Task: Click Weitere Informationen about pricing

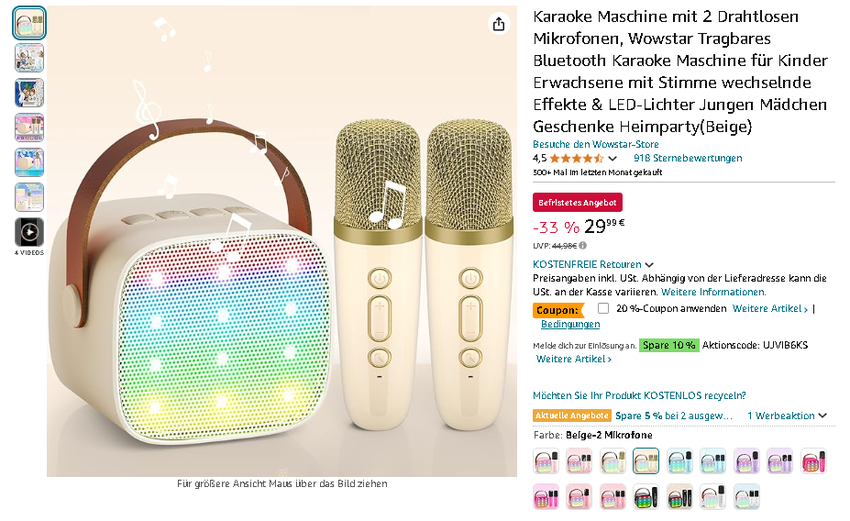Action: point(713,292)
